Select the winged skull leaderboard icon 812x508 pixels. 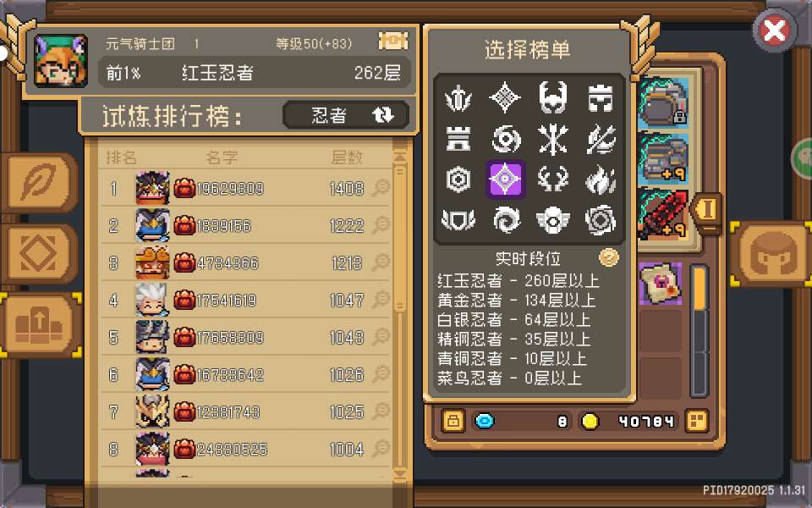click(553, 220)
